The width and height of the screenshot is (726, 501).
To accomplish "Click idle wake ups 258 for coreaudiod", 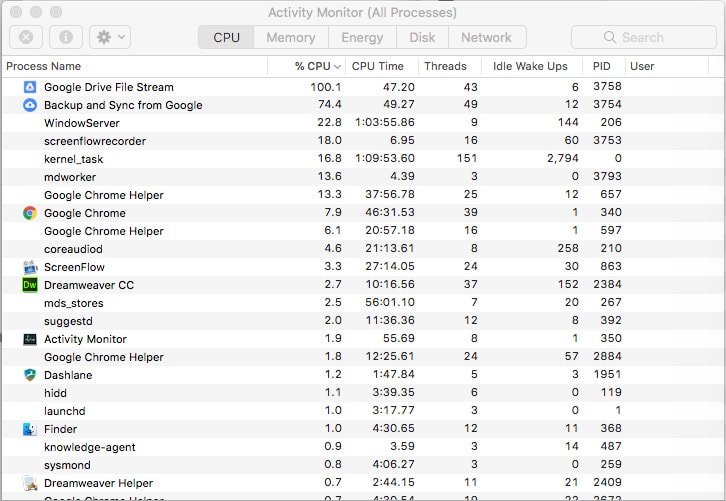I will coord(568,248).
